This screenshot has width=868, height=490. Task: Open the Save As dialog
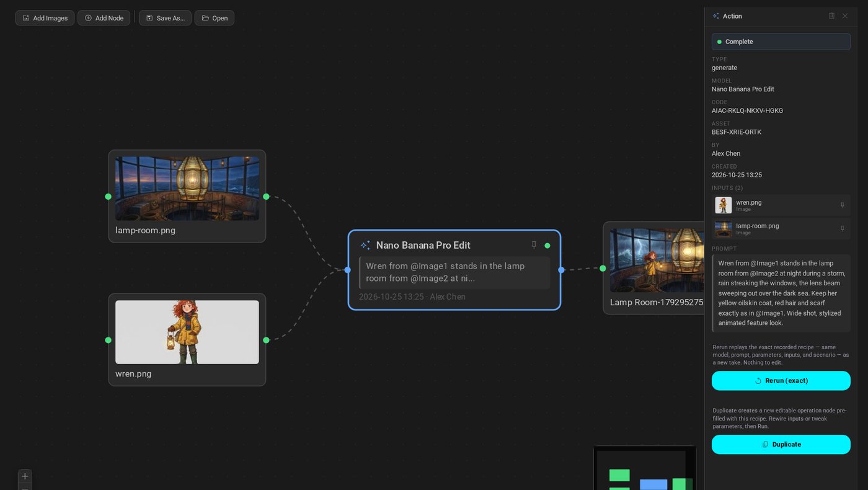tap(165, 18)
